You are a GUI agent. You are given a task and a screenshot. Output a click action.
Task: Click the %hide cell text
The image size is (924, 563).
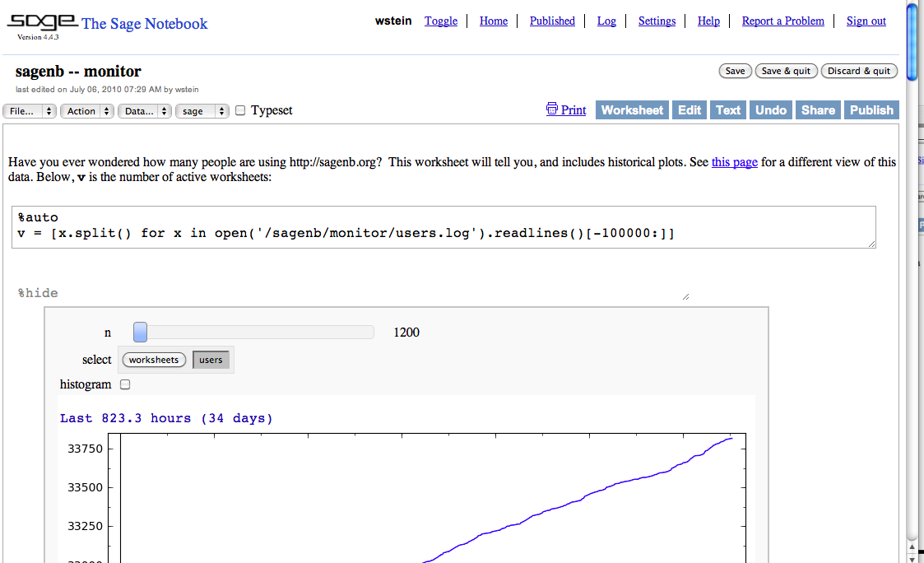tap(38, 293)
